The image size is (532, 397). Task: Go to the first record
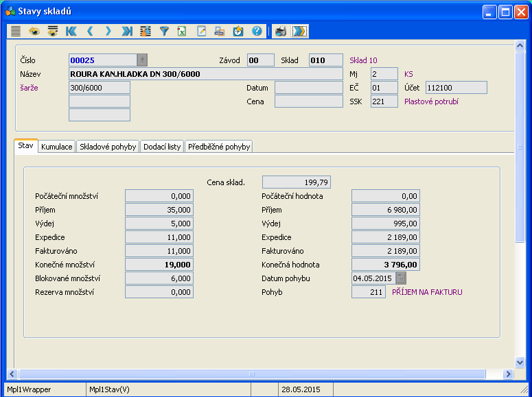pyautogui.click(x=71, y=31)
